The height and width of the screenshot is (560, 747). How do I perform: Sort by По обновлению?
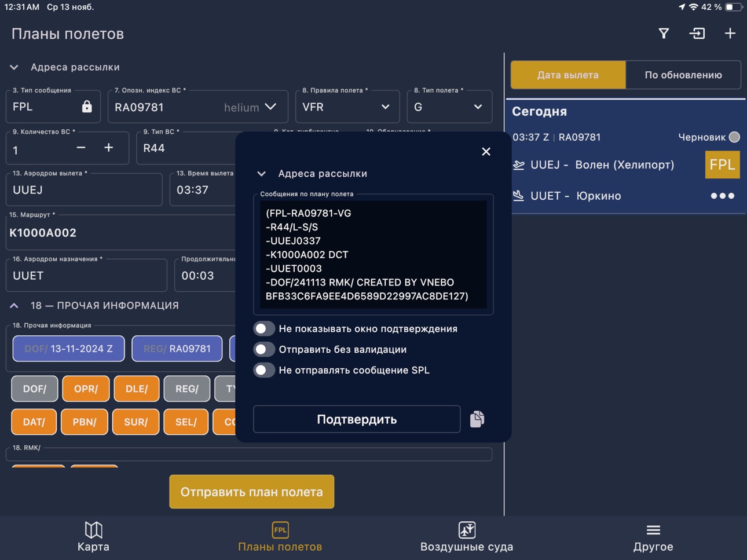683,75
